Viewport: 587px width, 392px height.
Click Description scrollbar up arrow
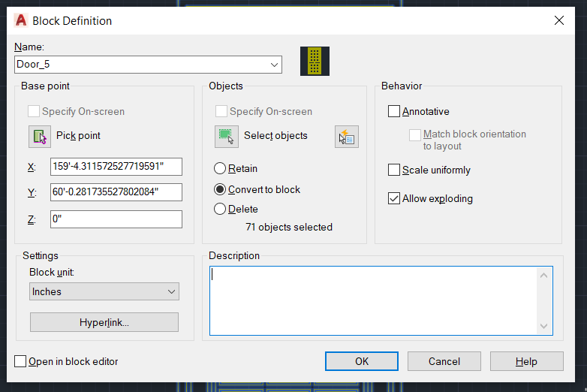click(544, 276)
